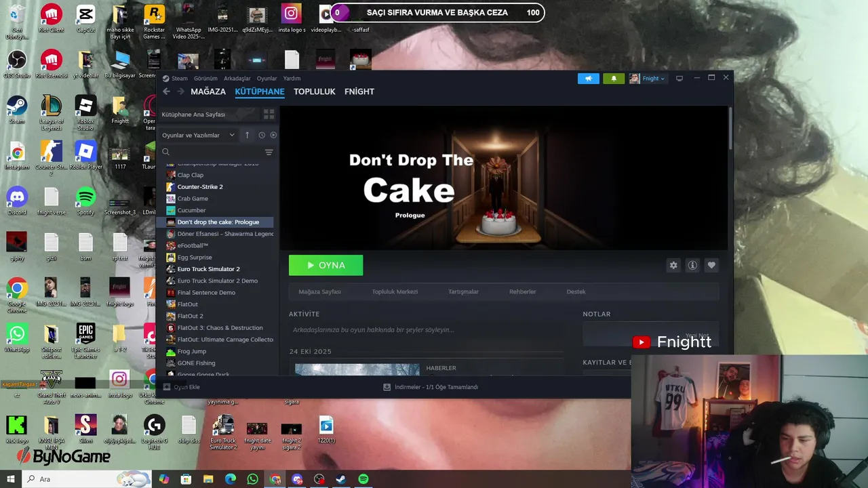Click the library search field

tap(212, 152)
